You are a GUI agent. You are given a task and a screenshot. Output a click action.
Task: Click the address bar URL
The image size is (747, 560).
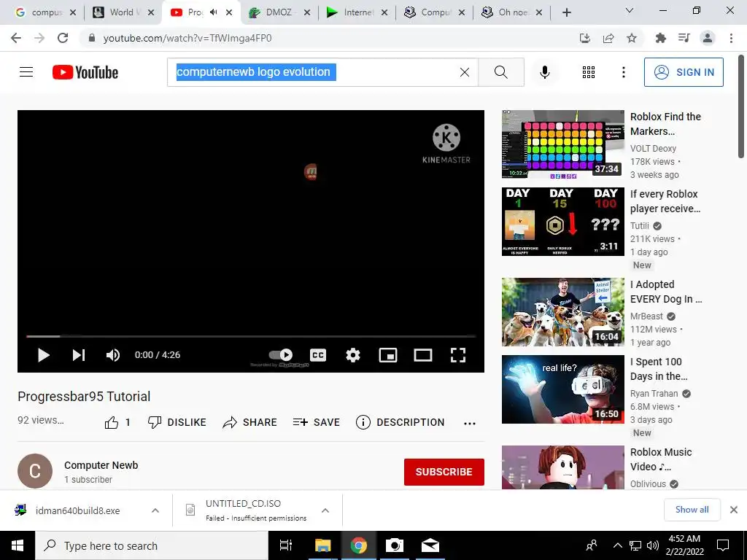187,38
